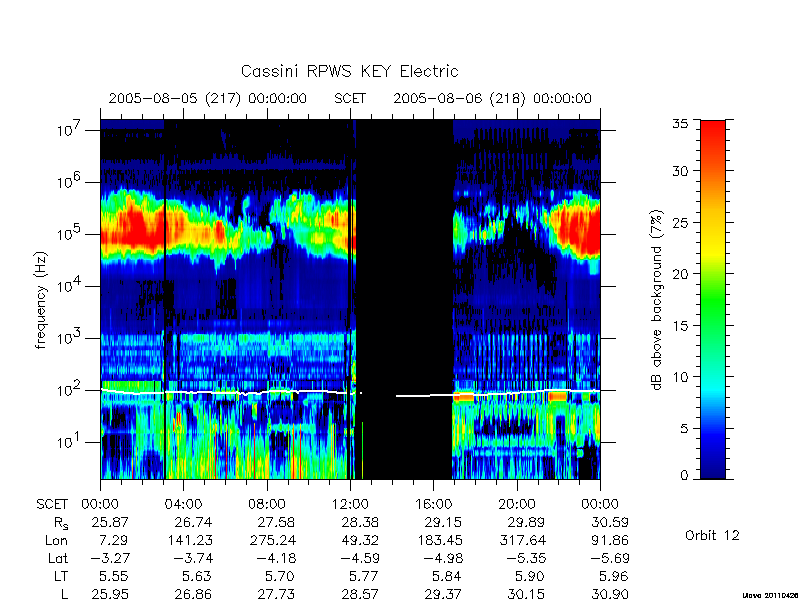Click the Rs value 28.38

tap(360, 522)
